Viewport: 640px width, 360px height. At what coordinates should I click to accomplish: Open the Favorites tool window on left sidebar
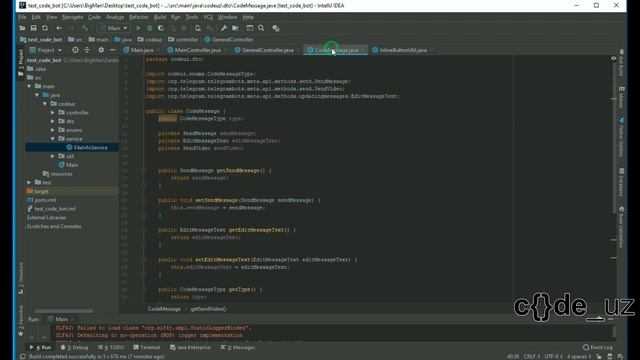tap(20, 321)
